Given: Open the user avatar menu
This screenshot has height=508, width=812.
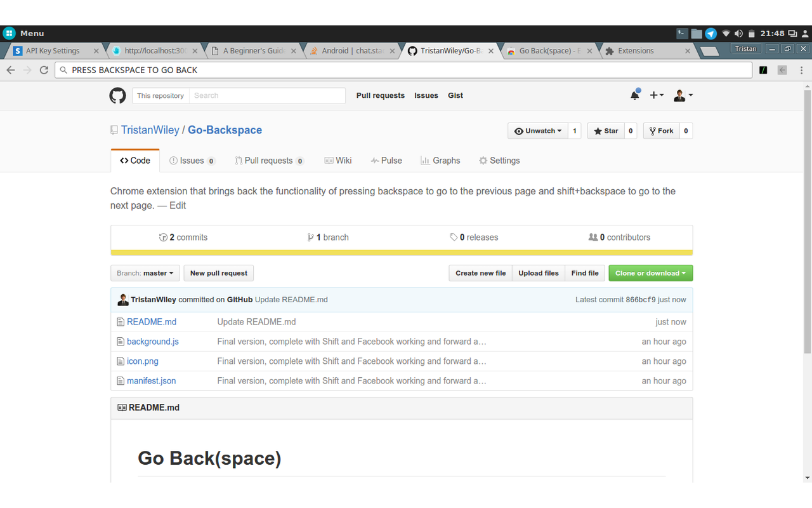Looking at the screenshot, I should click(x=683, y=95).
